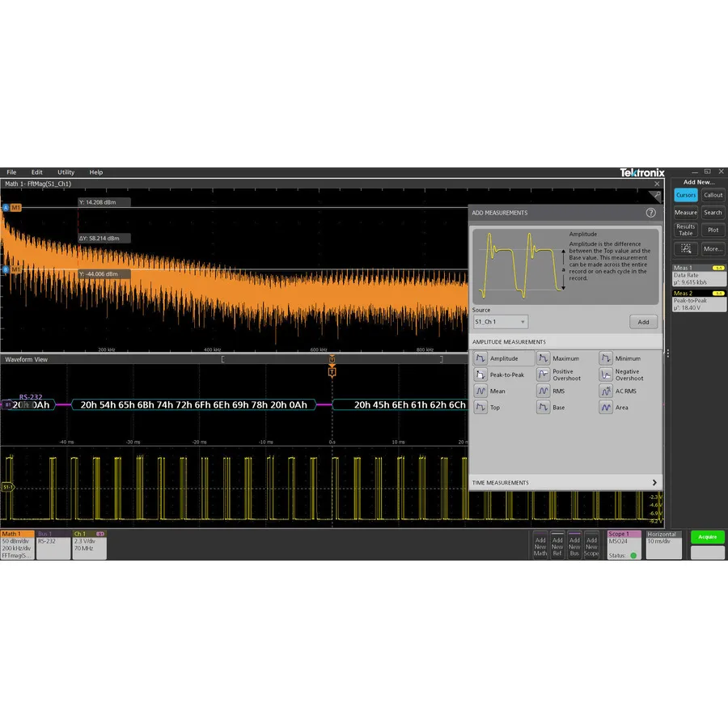Expand the More... options in Add New

713,248
